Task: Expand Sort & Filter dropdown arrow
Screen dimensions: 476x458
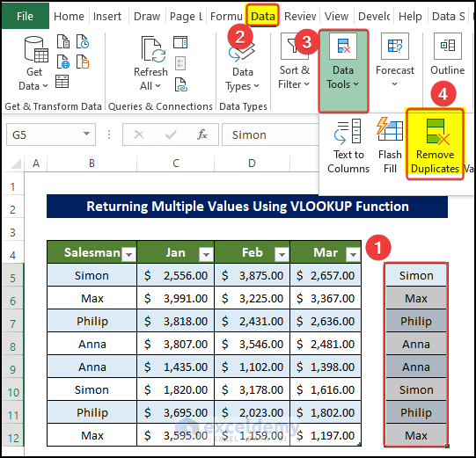Action: click(x=306, y=84)
